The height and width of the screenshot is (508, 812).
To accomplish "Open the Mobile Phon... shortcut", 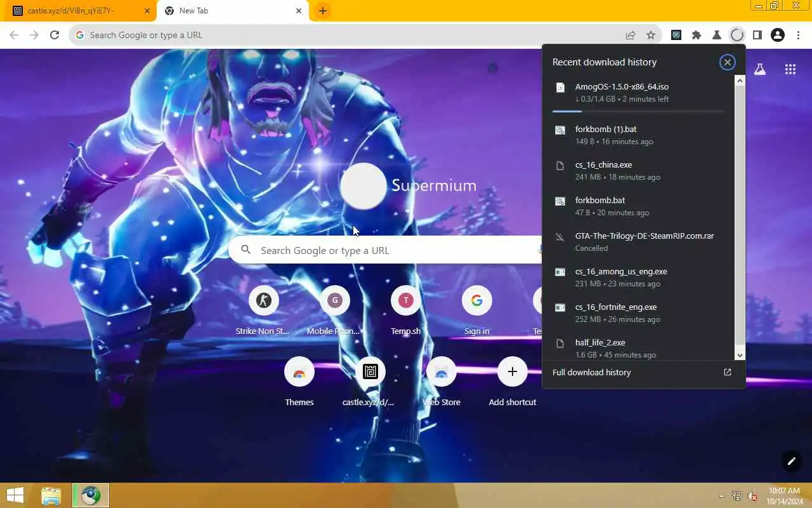I will point(334,311).
